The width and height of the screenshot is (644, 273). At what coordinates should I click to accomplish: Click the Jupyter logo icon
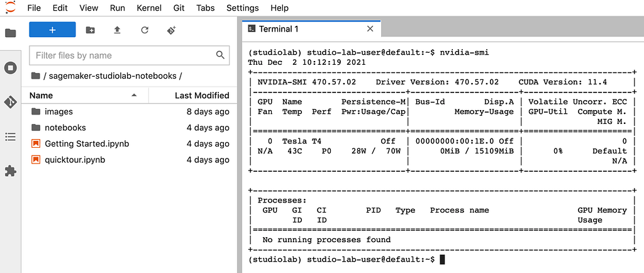coord(10,6)
